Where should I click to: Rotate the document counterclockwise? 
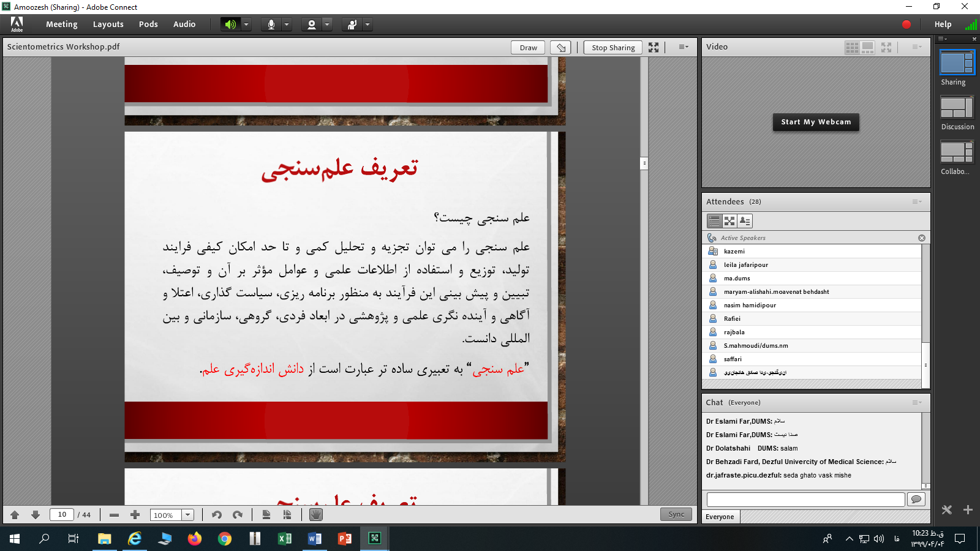(217, 515)
